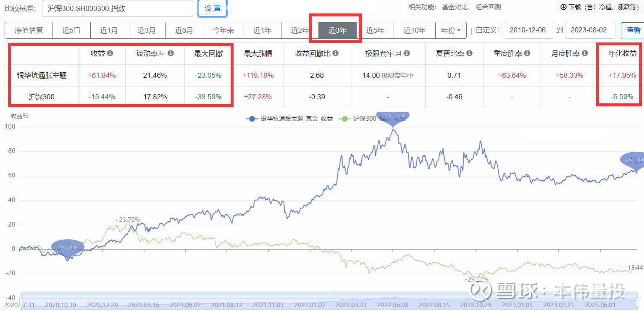Select the 近1月 period tab

(109, 30)
